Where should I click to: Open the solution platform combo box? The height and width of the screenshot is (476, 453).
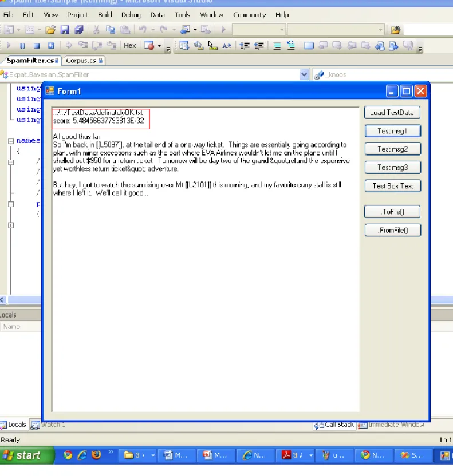(336, 30)
